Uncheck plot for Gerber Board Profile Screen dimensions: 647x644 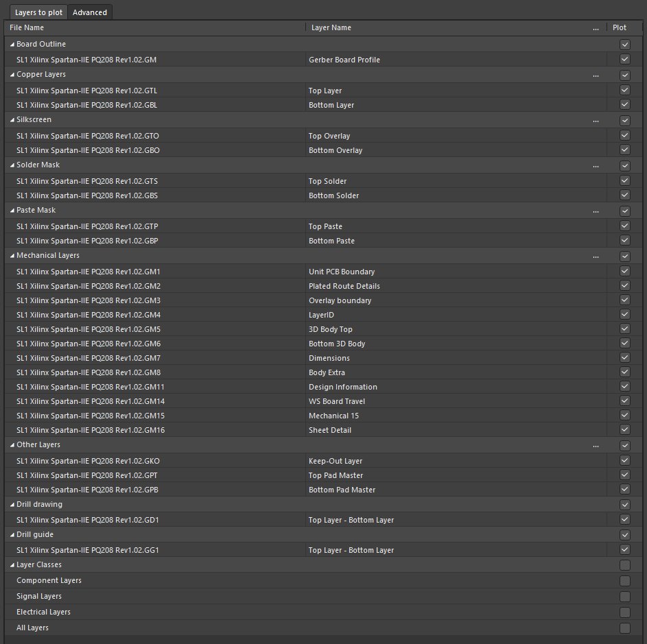[x=625, y=59]
